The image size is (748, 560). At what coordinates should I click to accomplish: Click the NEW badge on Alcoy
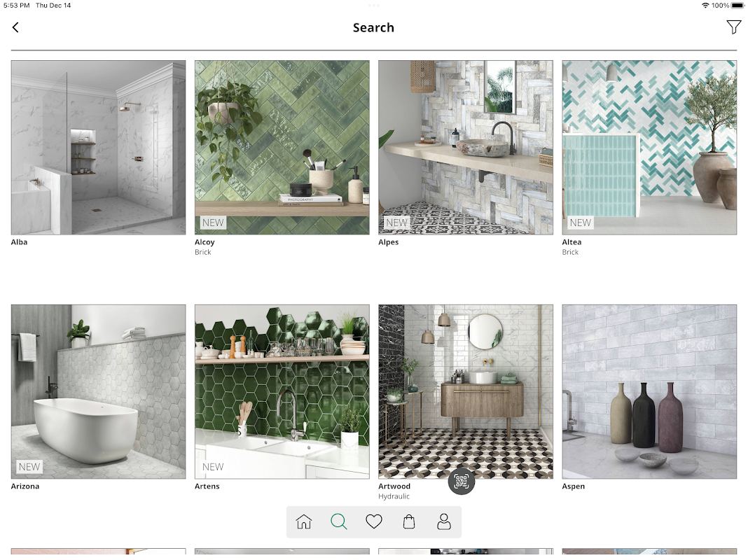click(213, 223)
